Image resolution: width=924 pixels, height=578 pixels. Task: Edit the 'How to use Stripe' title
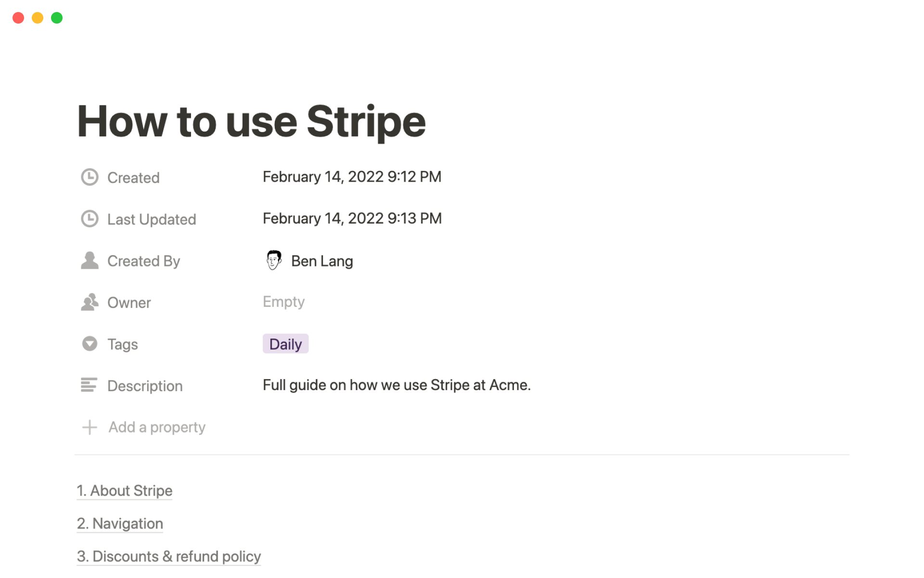click(x=251, y=121)
